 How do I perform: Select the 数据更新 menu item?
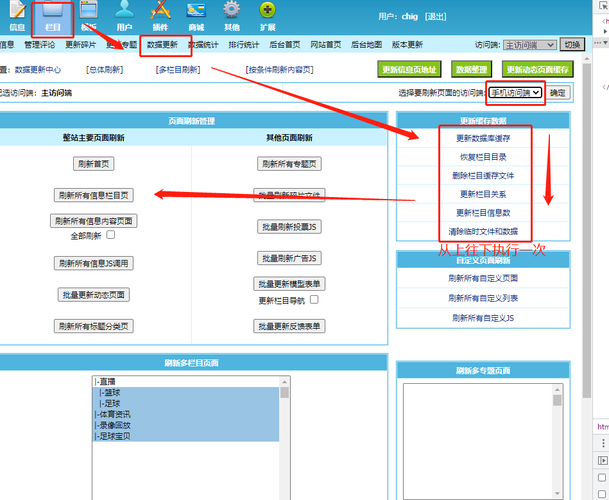(x=162, y=45)
